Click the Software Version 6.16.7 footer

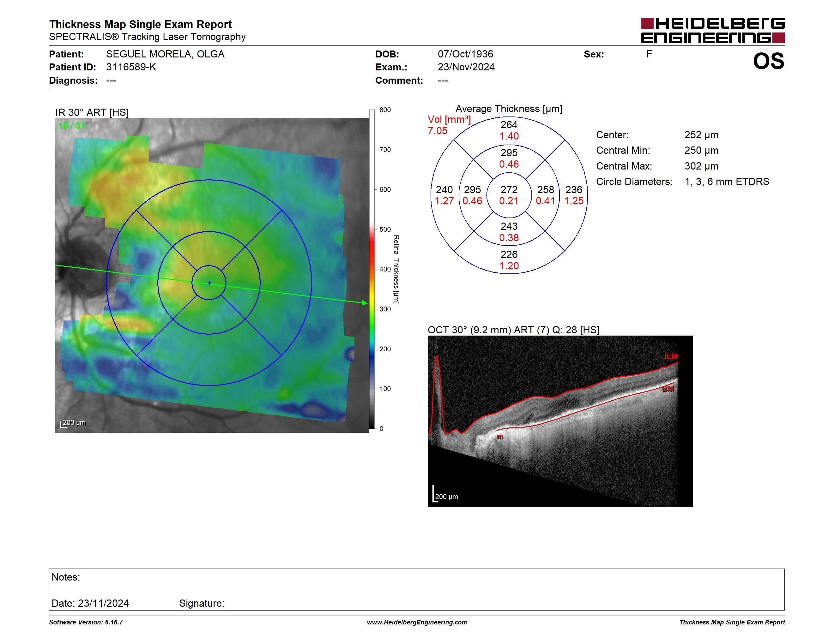click(86, 622)
